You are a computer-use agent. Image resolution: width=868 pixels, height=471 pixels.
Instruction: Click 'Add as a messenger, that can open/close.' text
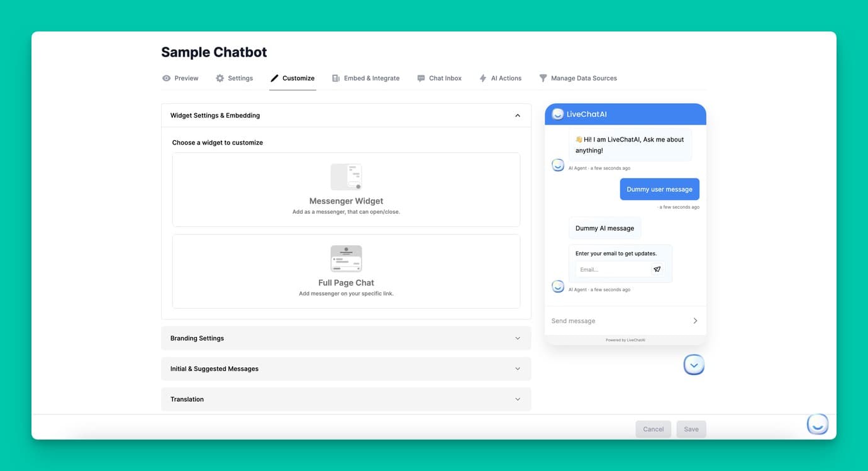346,212
